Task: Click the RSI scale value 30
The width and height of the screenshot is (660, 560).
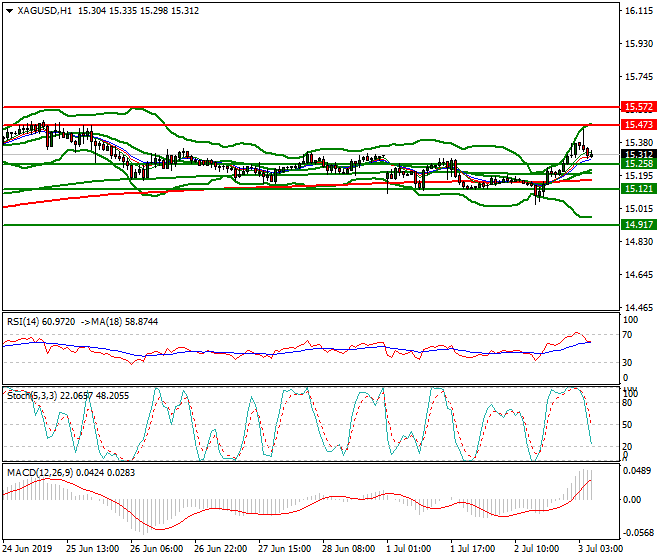Action: click(627, 363)
